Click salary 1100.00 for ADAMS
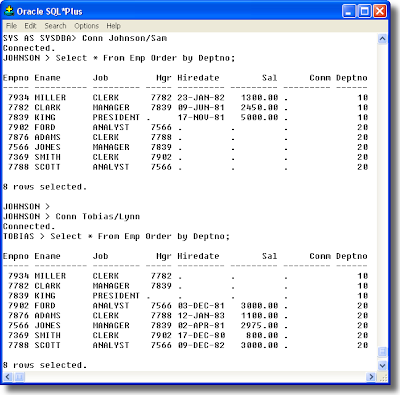This screenshot has height=395, width=400. coord(259,315)
